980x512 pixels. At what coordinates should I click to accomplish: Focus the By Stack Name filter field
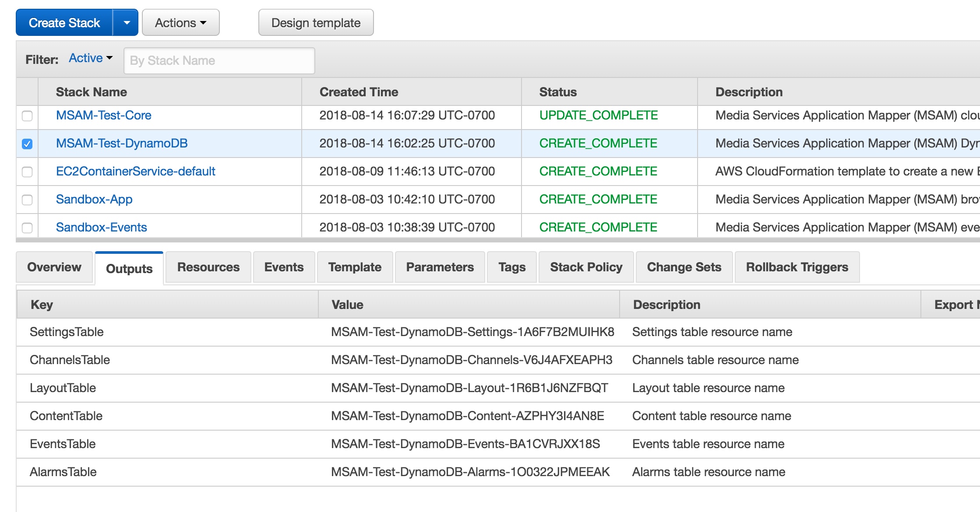click(x=219, y=60)
